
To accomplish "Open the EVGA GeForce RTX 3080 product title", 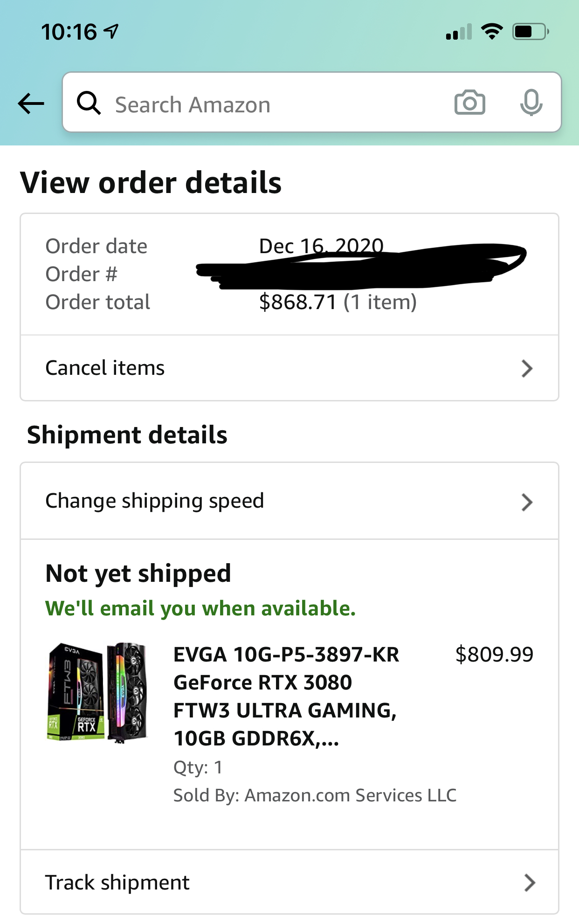I will (x=286, y=696).
